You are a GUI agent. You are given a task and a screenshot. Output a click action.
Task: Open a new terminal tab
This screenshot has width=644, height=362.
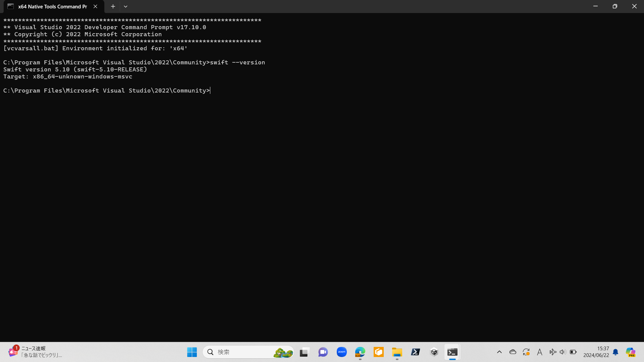pos(113,6)
